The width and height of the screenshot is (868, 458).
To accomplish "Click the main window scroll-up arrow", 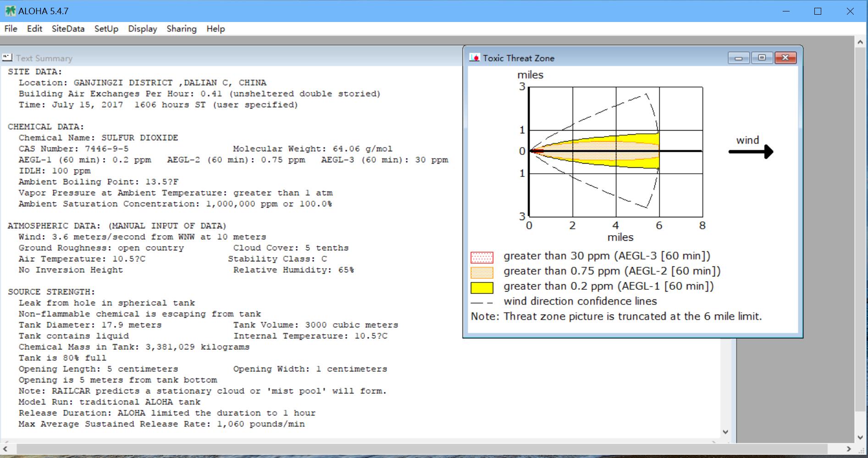I will (x=860, y=42).
